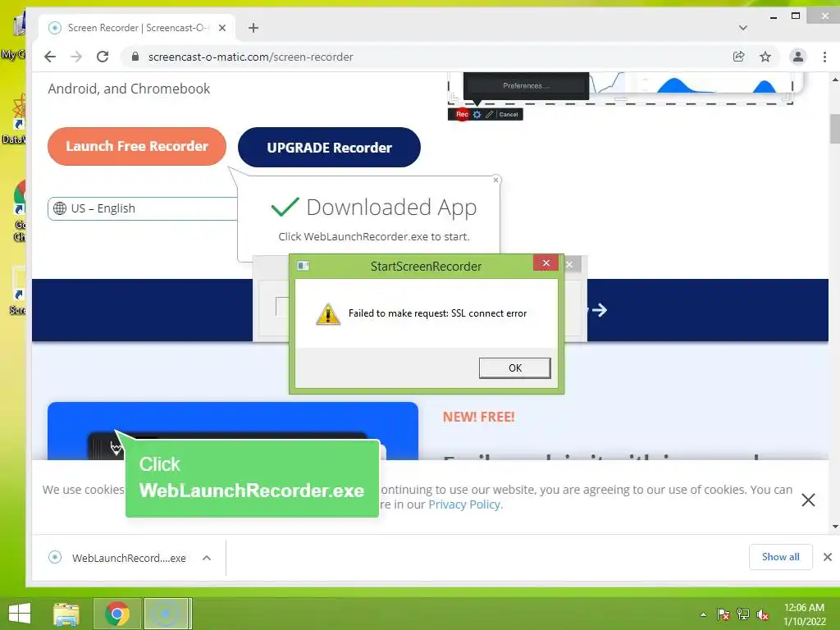Go forward in browser history
Image resolution: width=840 pixels, height=630 pixels.
point(76,57)
